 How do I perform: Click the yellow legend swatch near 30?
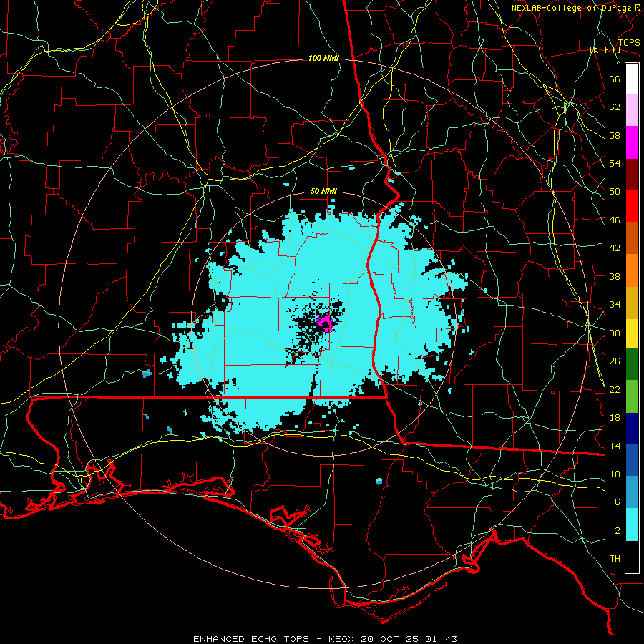click(632, 334)
